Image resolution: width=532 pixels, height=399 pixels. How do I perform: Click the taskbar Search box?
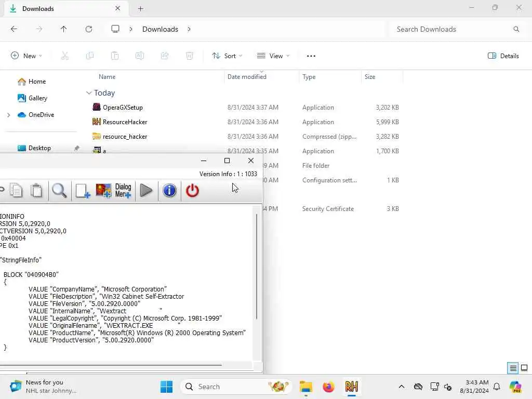coord(236,387)
